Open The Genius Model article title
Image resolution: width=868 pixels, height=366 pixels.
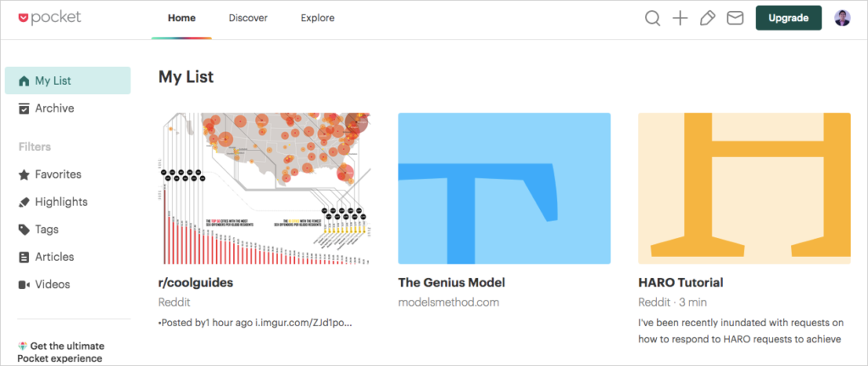pos(452,282)
